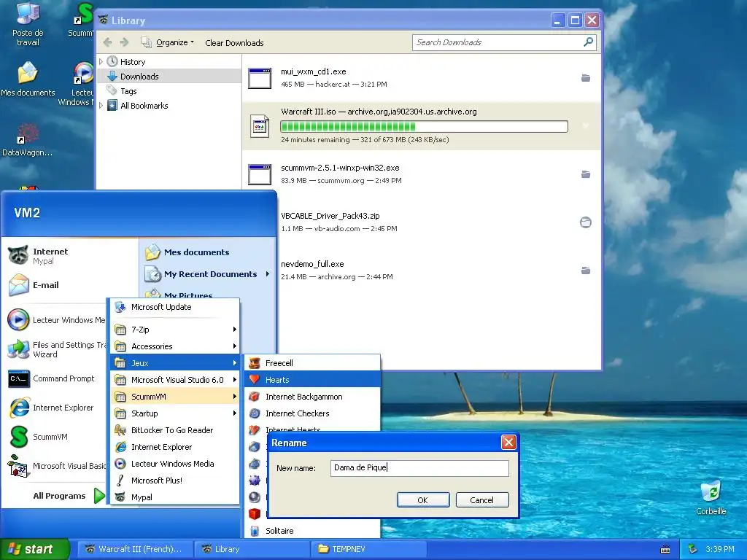The image size is (747, 560).
Task: Close the Rename dialog
Action: pyautogui.click(x=508, y=443)
